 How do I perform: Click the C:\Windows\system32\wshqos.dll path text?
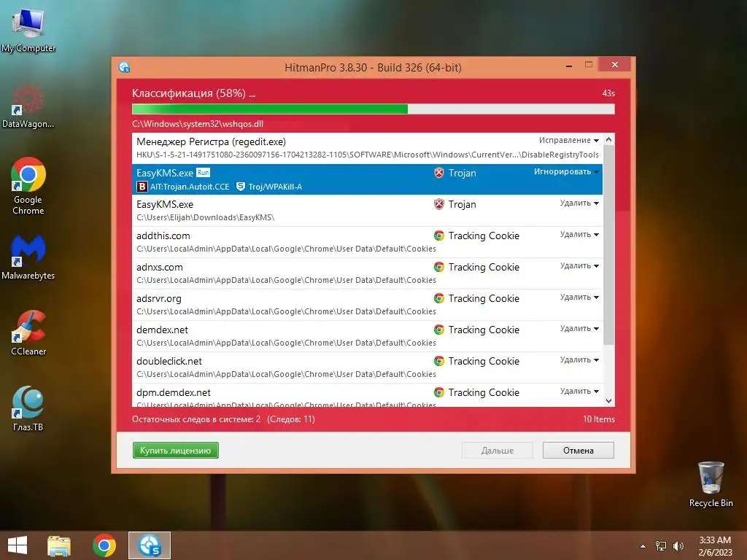coord(198,124)
